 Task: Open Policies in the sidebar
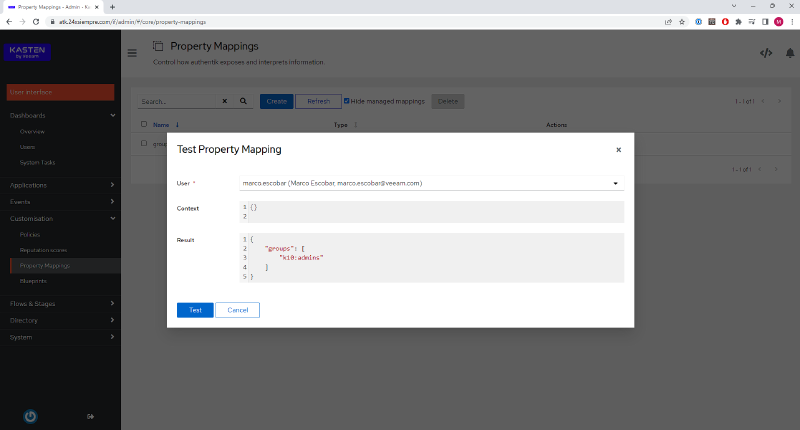coord(30,235)
